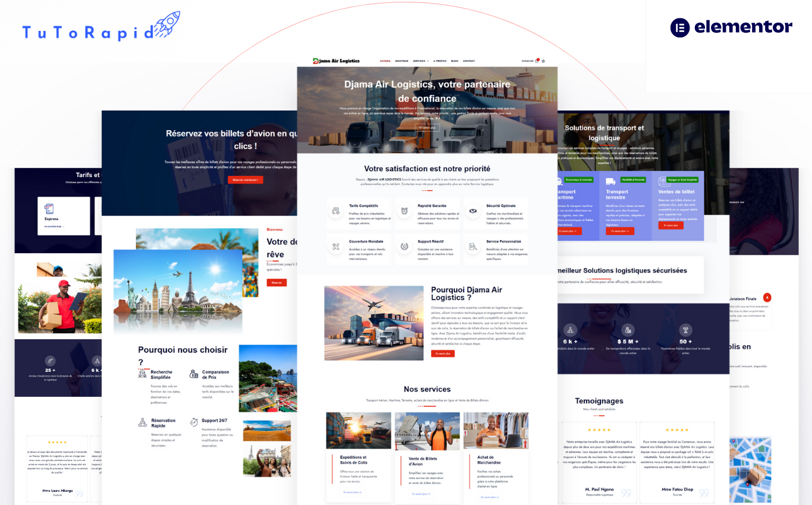Click En savoir plus under Transport terrestre
Screen dimensions: 812x505
coord(620,231)
